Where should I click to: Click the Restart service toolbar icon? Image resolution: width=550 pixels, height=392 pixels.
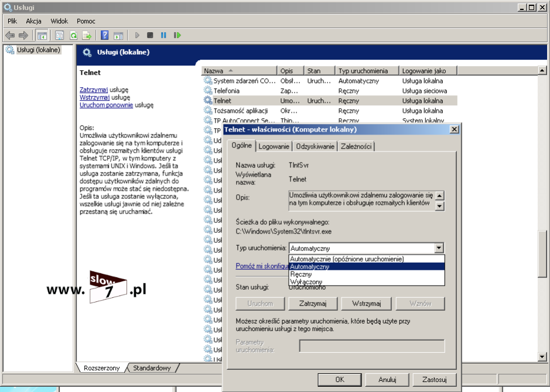pyautogui.click(x=177, y=35)
